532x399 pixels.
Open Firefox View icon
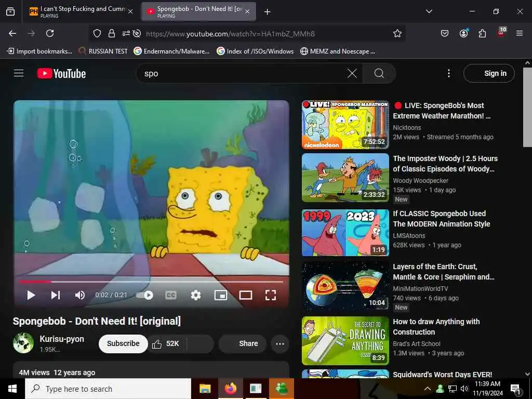coord(10,11)
